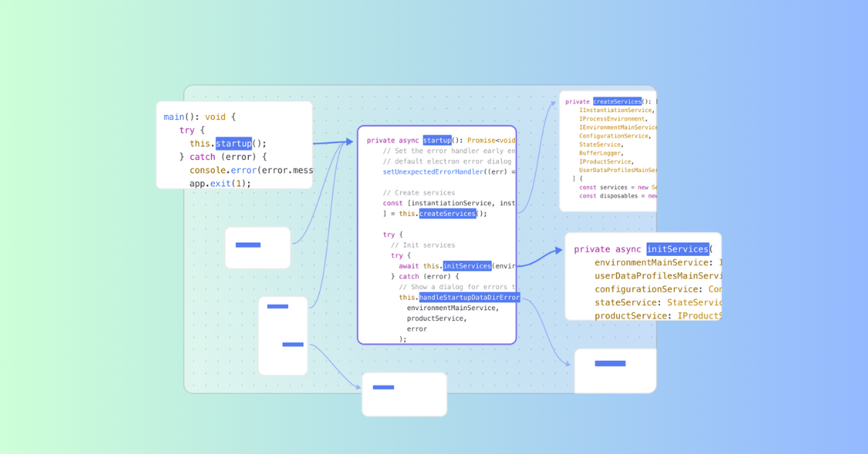Click the left placeholder card with single blue bar
This screenshot has width=868, height=454.
pyautogui.click(x=258, y=247)
